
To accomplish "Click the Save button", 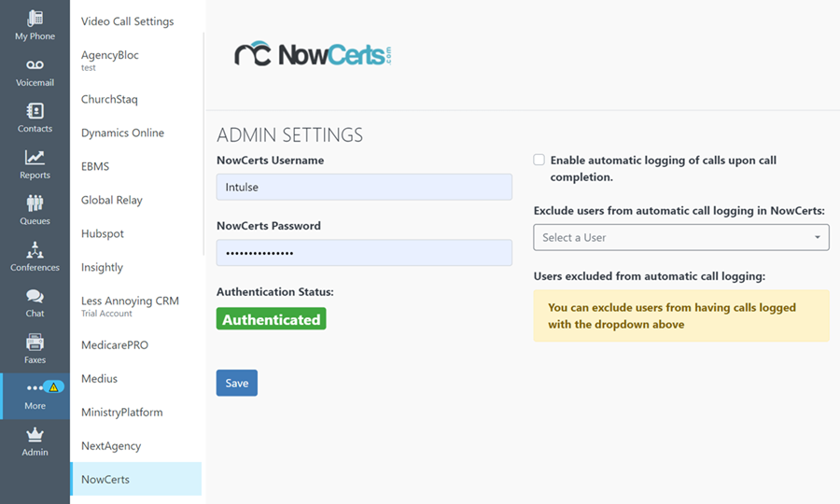I will click(x=237, y=383).
